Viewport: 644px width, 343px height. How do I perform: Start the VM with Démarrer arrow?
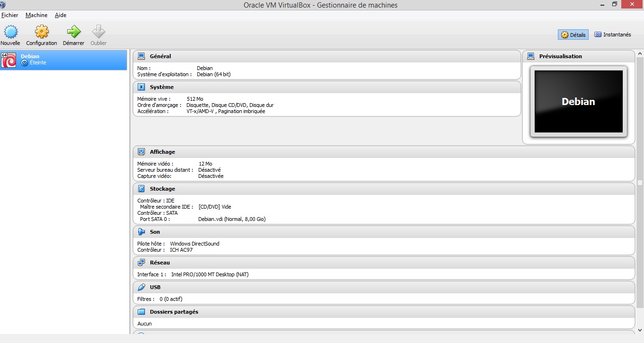click(73, 32)
